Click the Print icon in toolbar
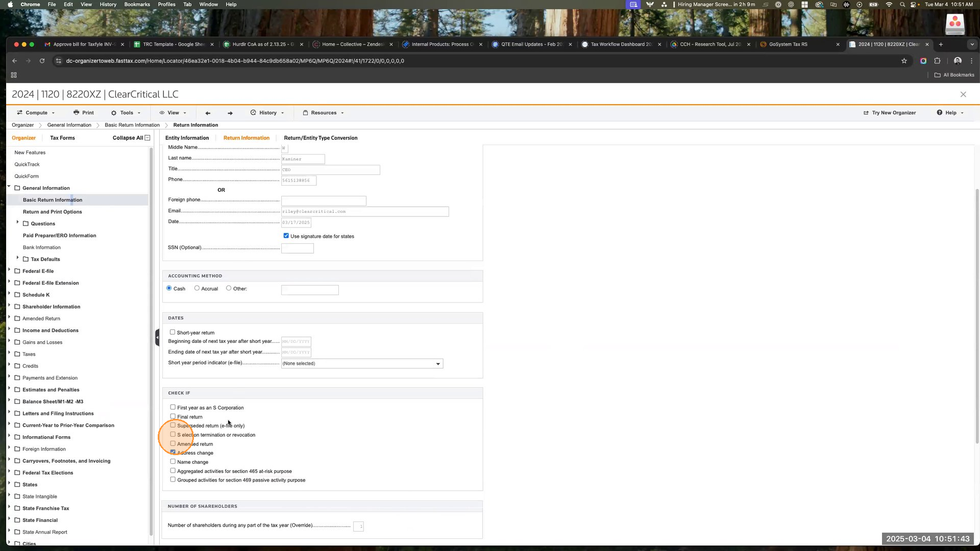Screen dimensions: 980x551 (x=76, y=113)
